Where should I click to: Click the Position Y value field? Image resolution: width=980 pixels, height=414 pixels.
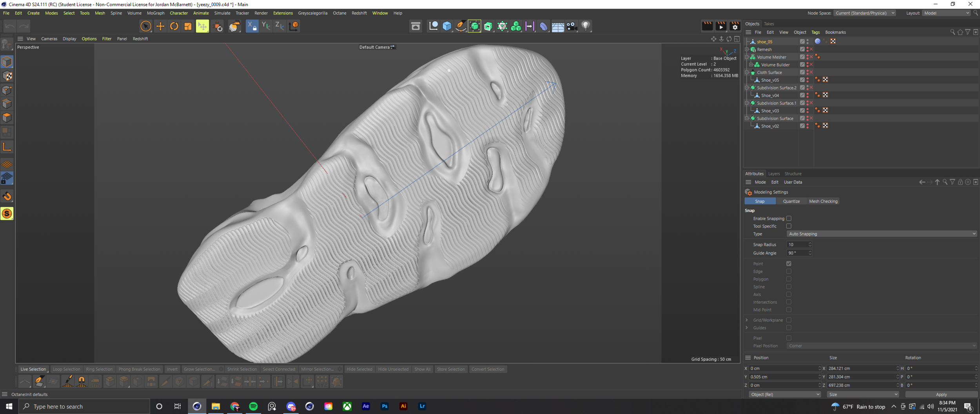tap(784, 377)
